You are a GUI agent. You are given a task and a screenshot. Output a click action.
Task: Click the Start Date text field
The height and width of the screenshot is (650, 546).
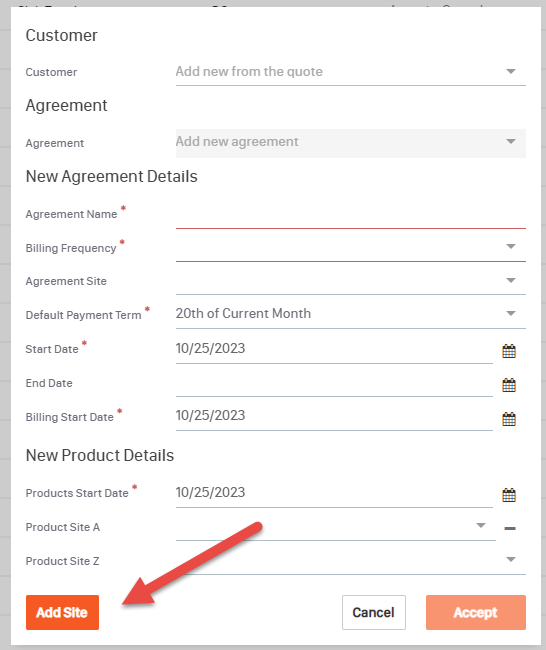coord(334,349)
